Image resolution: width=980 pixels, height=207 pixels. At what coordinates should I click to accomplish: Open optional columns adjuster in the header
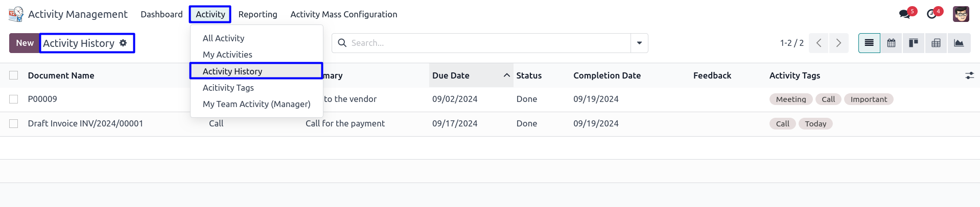coord(969,75)
